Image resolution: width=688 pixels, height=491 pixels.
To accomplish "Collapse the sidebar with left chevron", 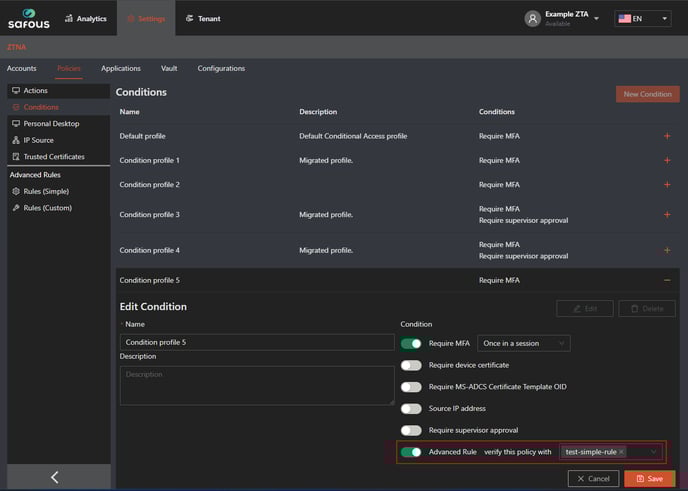I will [55, 477].
